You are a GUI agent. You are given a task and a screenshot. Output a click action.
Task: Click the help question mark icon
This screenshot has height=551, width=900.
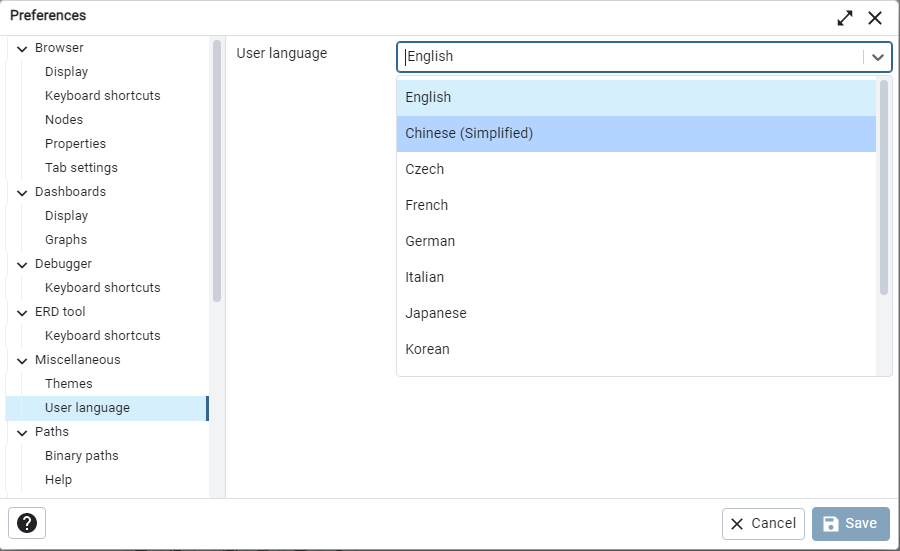27,523
